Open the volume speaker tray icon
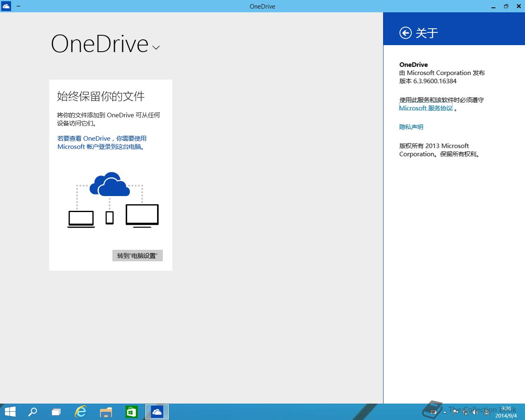This screenshot has height=420, width=525. point(476,412)
